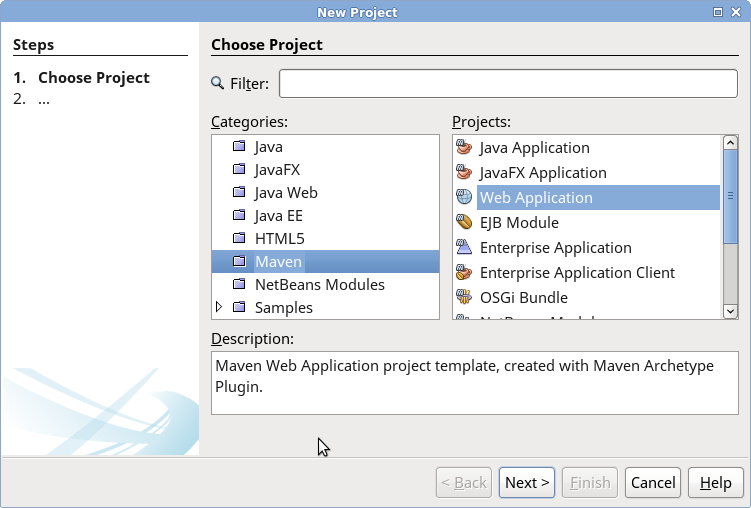The image size is (751, 508).
Task: Click the Web Application globe icon
Action: pyautogui.click(x=464, y=198)
